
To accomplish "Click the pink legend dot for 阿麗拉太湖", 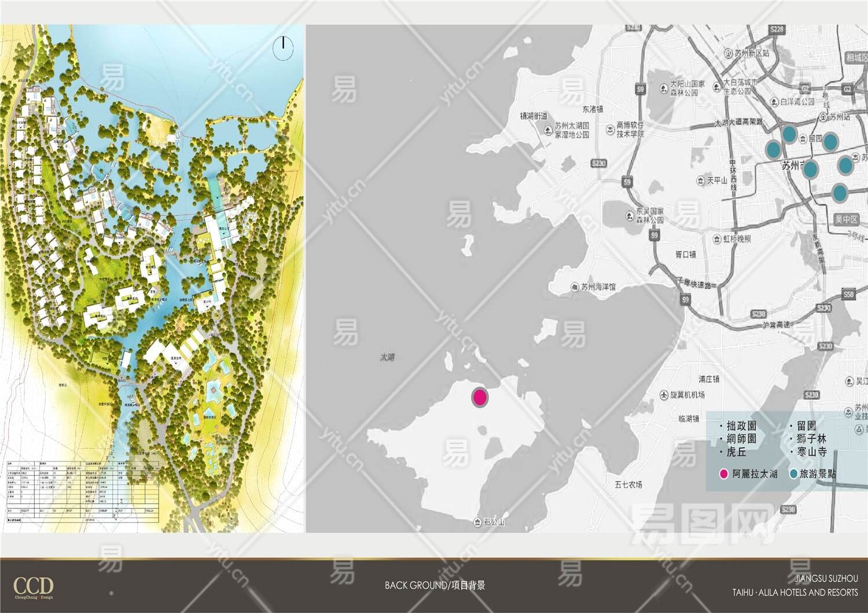I will (x=723, y=474).
